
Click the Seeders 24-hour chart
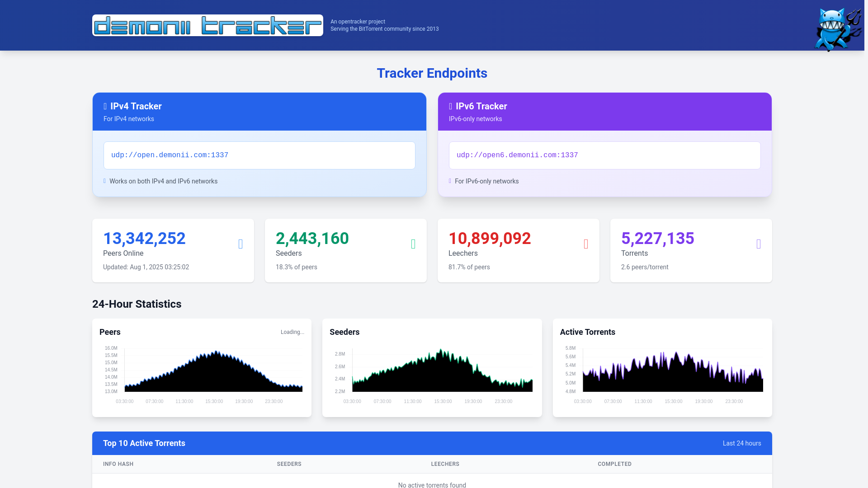click(x=432, y=375)
